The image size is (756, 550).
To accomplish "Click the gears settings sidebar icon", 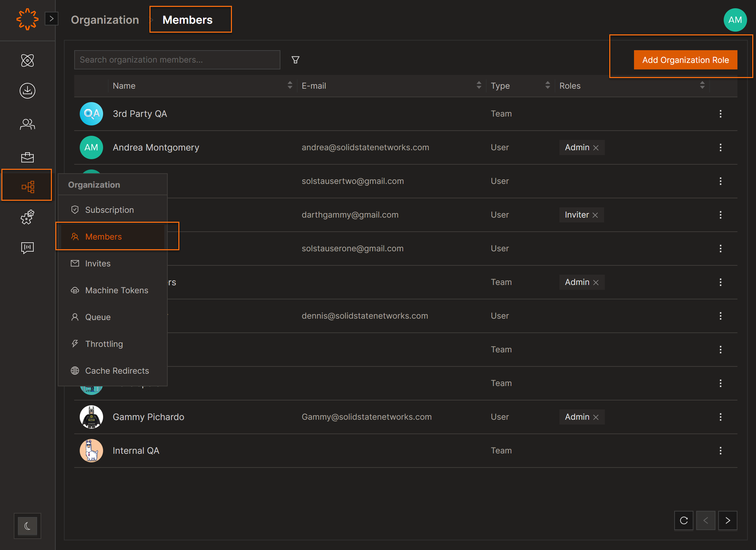I will tap(27, 217).
